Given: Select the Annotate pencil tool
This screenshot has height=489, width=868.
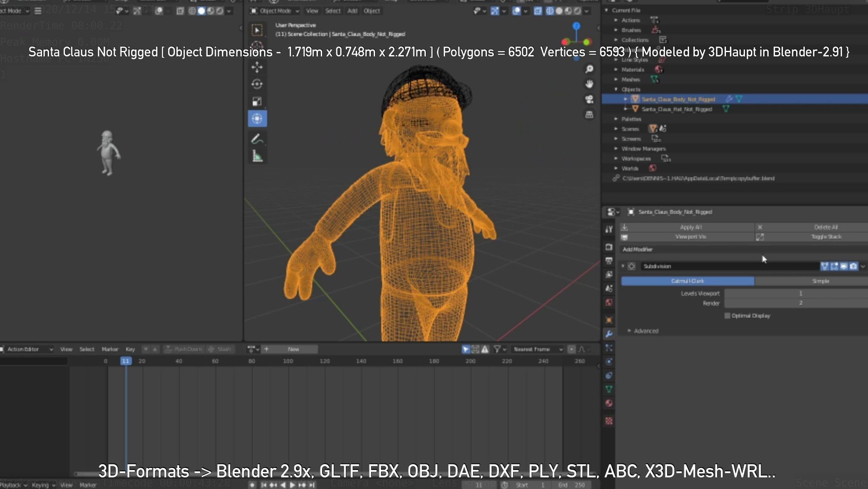Looking at the screenshot, I should coord(257,139).
